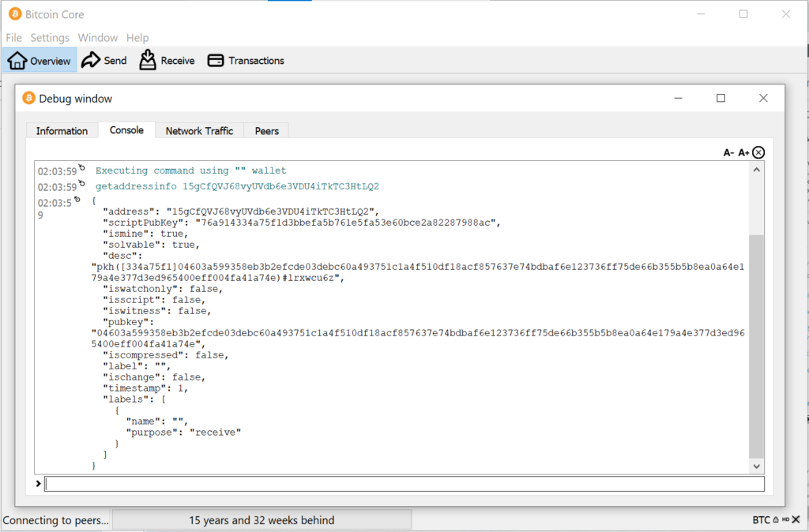Viewport: 809px width, 532px height.
Task: Switch to the Peers tab
Action: pyautogui.click(x=267, y=131)
